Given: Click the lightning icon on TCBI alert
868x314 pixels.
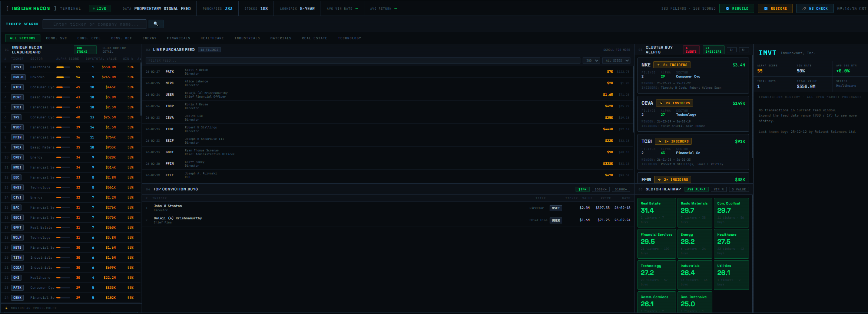Looking at the screenshot, I should point(660,141).
